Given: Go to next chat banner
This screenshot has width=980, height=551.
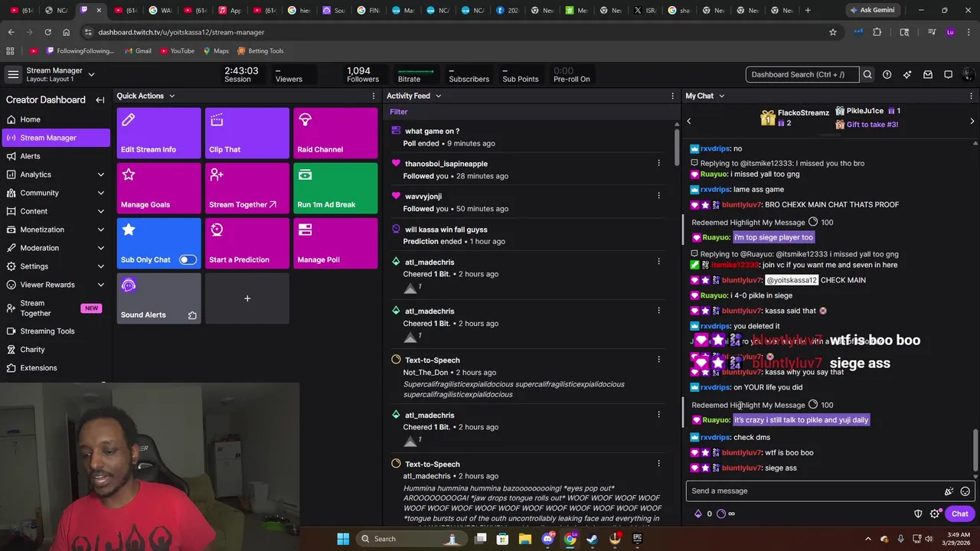Looking at the screenshot, I should (x=972, y=121).
